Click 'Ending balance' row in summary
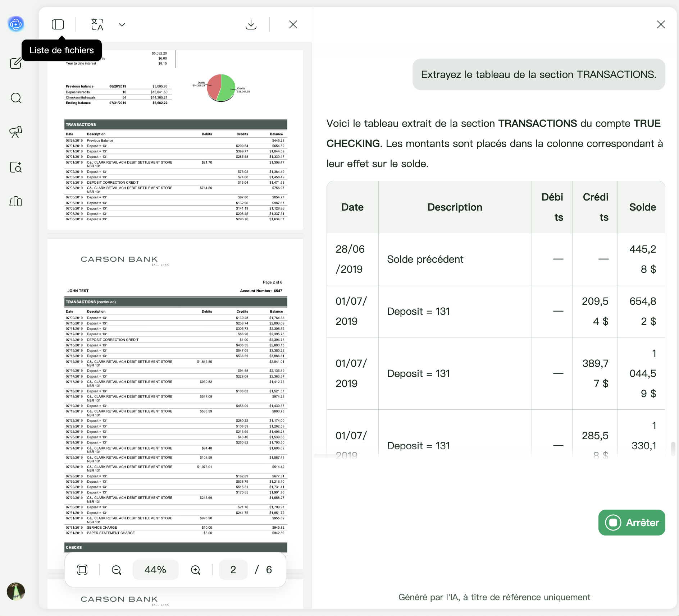Viewport: 679px width, 616px height. coord(119,103)
